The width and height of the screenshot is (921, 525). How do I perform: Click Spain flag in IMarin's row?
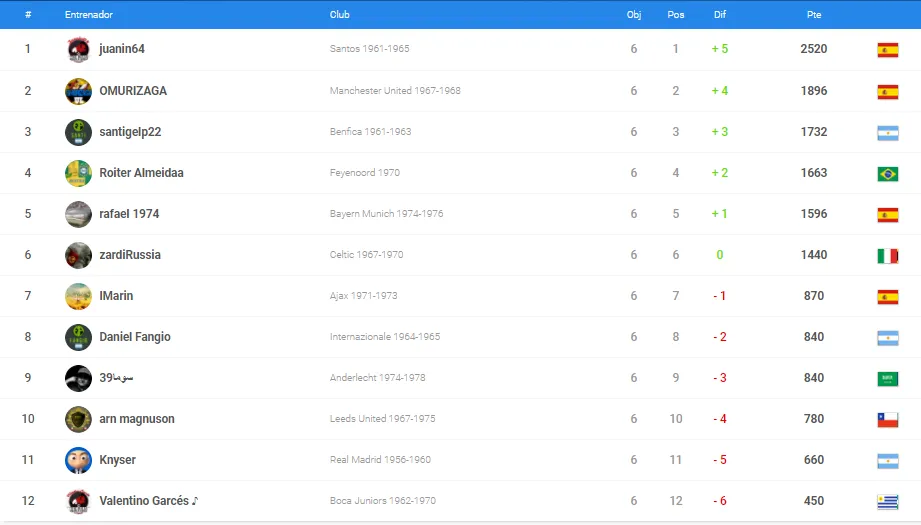(x=888, y=297)
